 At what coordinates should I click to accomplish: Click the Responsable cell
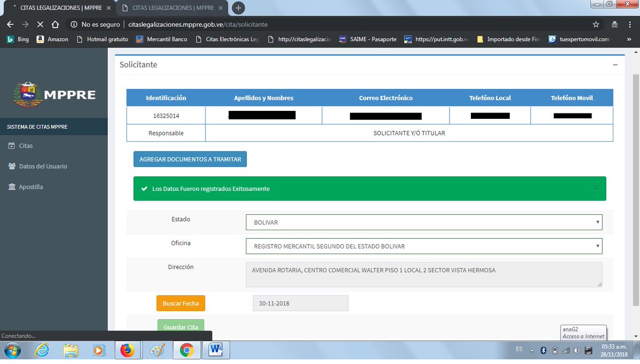[x=166, y=133]
